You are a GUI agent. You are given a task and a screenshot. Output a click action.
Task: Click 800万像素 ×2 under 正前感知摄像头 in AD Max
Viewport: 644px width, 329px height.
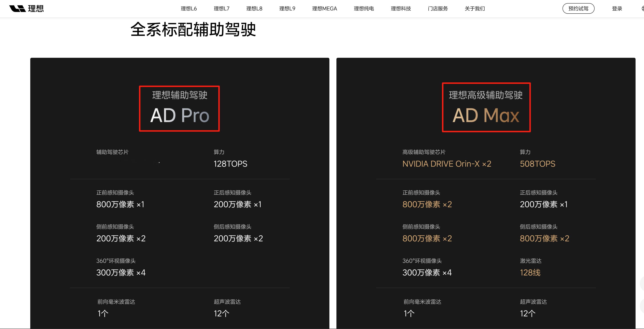[x=427, y=204]
